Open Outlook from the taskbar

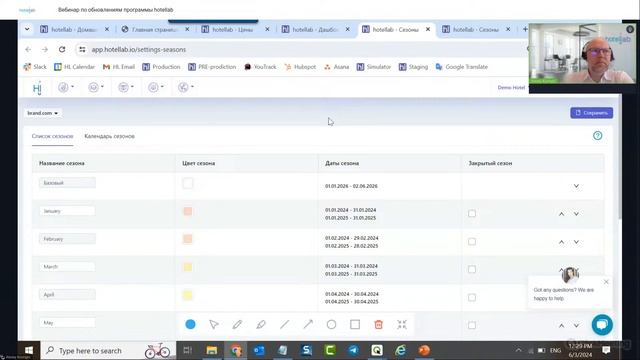259,350
